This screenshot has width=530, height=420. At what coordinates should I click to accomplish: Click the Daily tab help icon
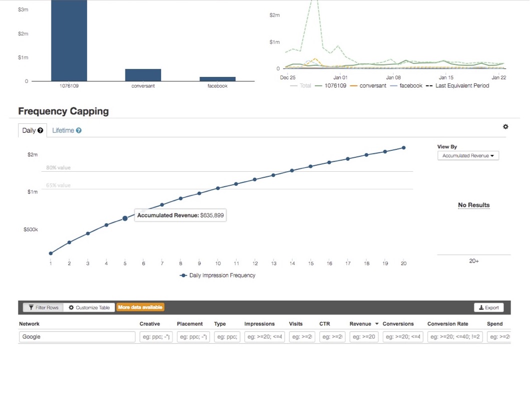coord(40,130)
